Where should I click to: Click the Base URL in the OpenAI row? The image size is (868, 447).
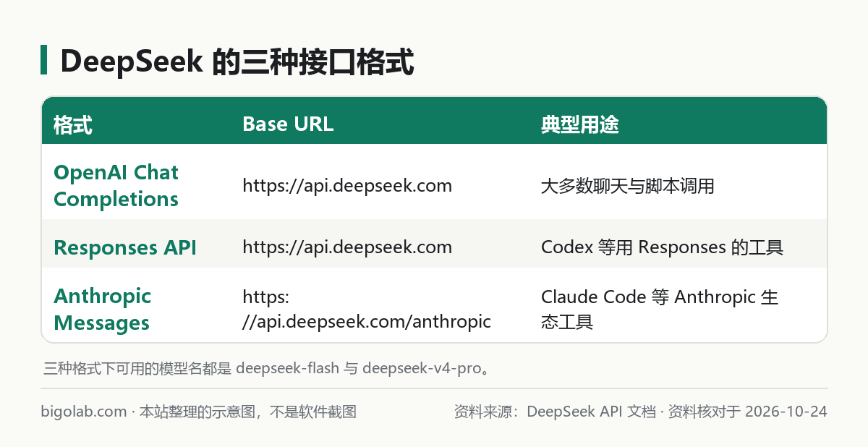pyautogui.click(x=347, y=186)
